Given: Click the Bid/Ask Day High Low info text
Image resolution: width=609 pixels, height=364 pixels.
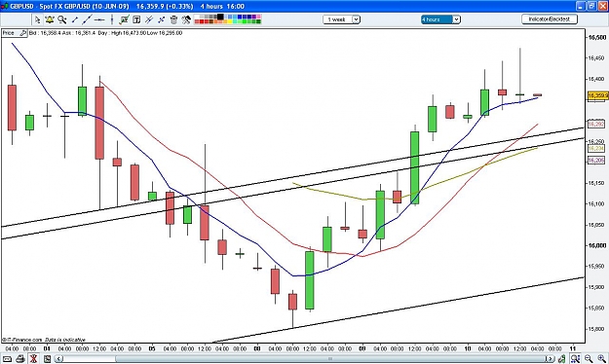Looking at the screenshot, I should click(x=105, y=33).
